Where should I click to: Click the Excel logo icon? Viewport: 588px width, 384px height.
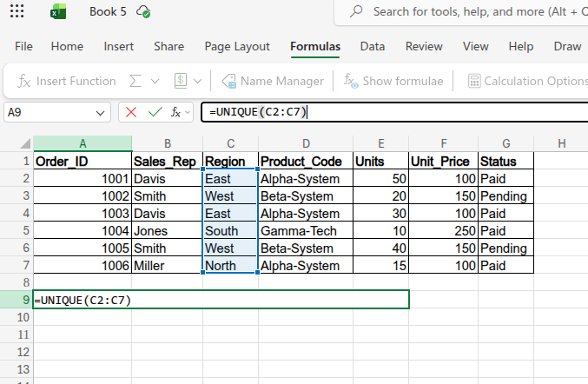pos(58,12)
